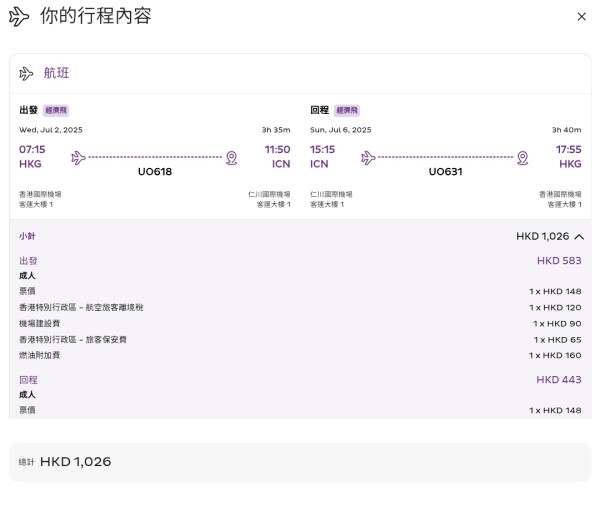Click the 07:15 departure time
Screen dimensions: 600x505
32,150
